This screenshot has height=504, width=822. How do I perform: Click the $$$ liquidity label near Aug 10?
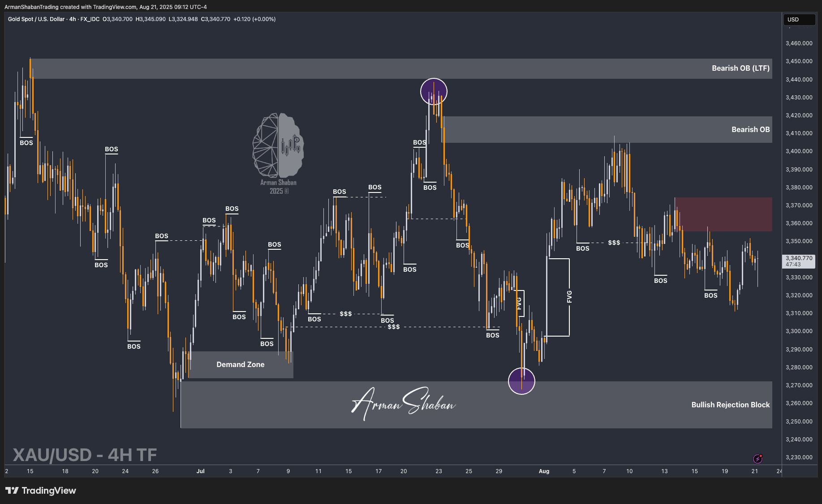point(614,243)
